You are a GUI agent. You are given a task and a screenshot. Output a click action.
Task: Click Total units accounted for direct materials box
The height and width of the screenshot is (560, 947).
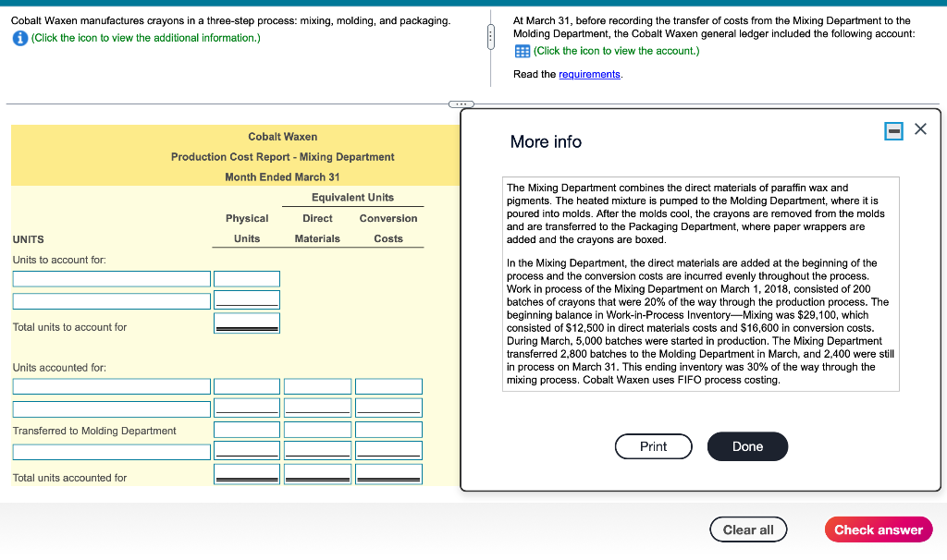click(318, 474)
